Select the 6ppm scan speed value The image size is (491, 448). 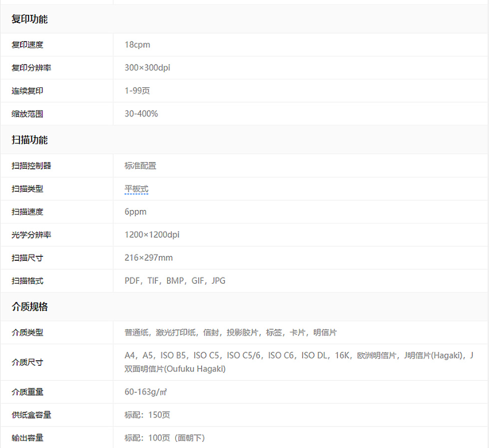coord(135,212)
